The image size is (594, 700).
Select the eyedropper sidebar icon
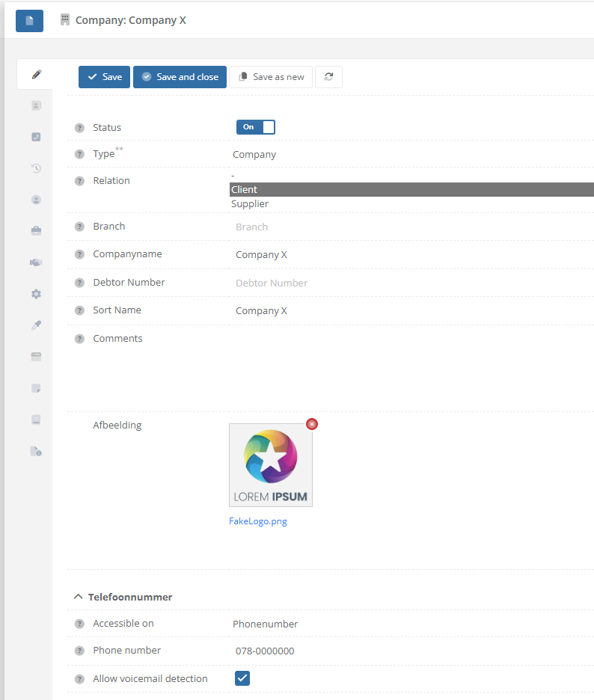point(36,325)
